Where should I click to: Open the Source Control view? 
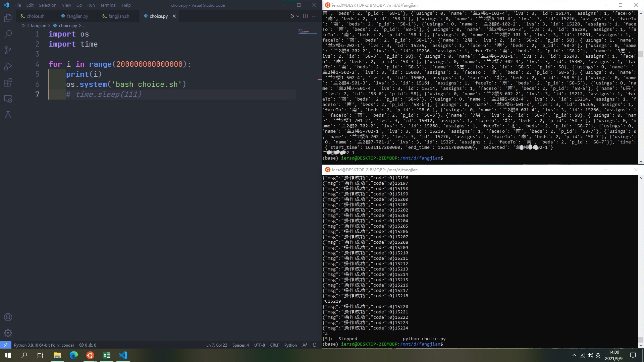click(x=8, y=50)
